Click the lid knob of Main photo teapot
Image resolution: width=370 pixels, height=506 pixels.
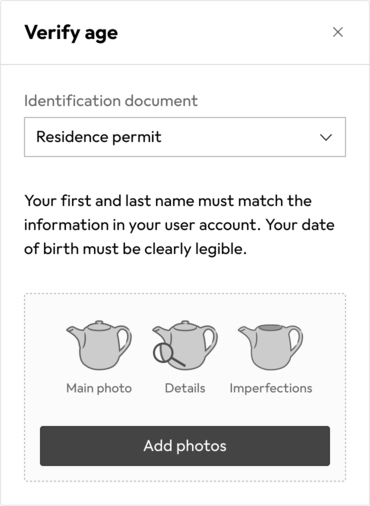99,322
